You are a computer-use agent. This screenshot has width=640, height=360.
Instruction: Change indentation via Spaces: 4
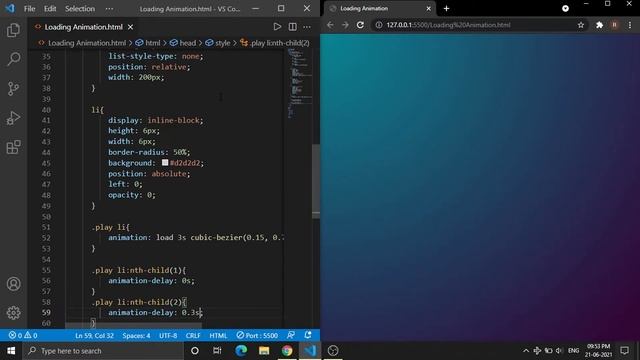(x=136, y=336)
